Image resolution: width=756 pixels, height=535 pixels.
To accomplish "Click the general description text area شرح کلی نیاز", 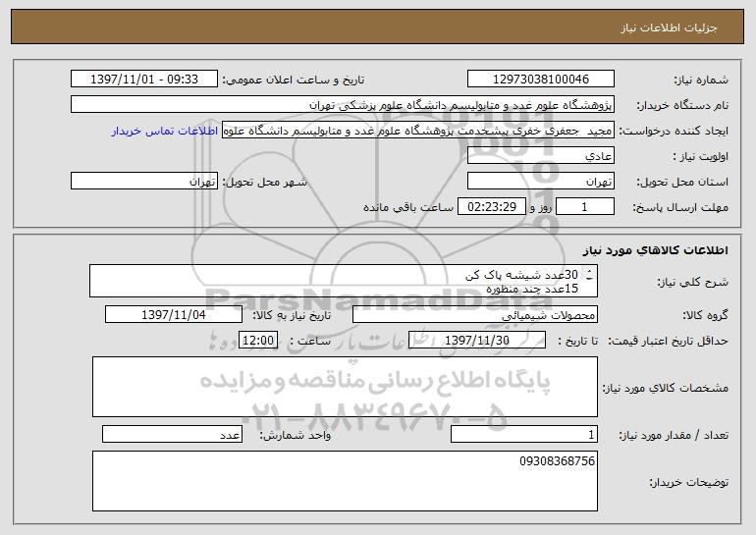I will (x=344, y=281).
